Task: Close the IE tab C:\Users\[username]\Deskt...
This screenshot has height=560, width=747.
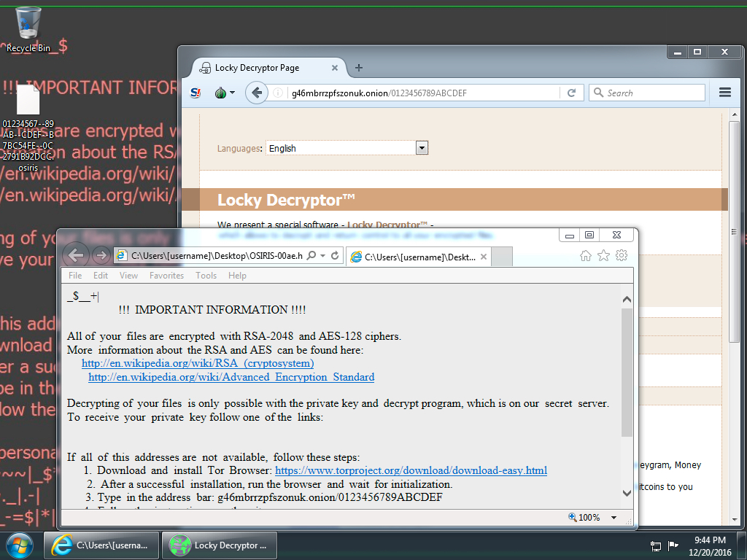Action: (484, 257)
